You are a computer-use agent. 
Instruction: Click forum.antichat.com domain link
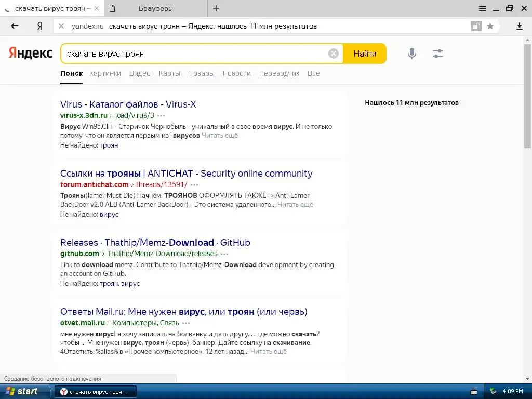(95, 184)
